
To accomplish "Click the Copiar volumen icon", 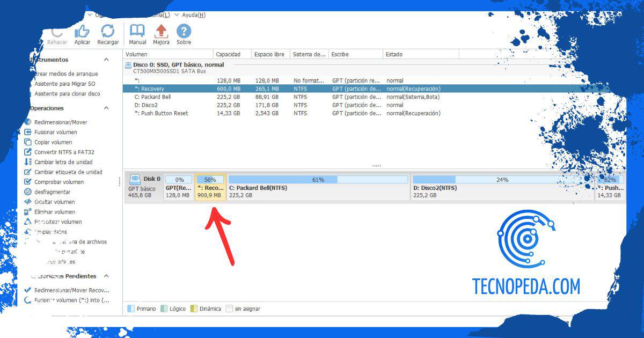I will click(28, 142).
